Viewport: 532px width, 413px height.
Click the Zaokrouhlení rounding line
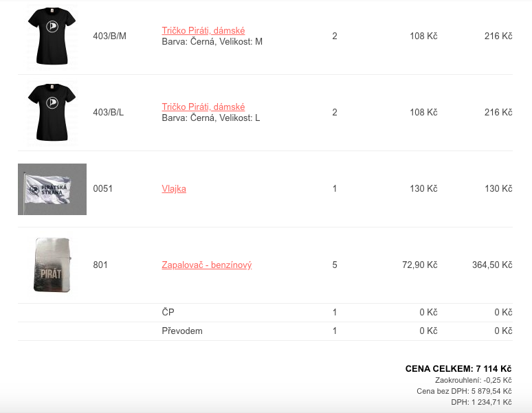pyautogui.click(x=474, y=380)
